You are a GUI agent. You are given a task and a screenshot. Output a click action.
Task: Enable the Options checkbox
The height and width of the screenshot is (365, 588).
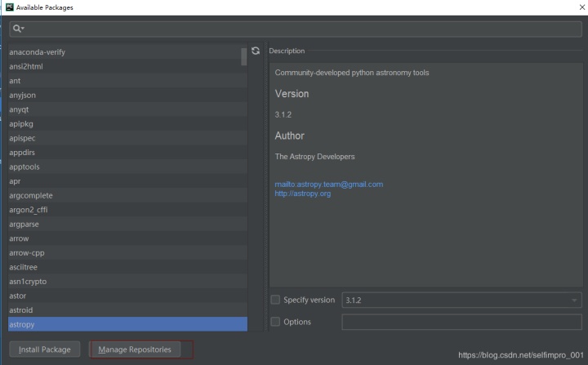click(275, 322)
